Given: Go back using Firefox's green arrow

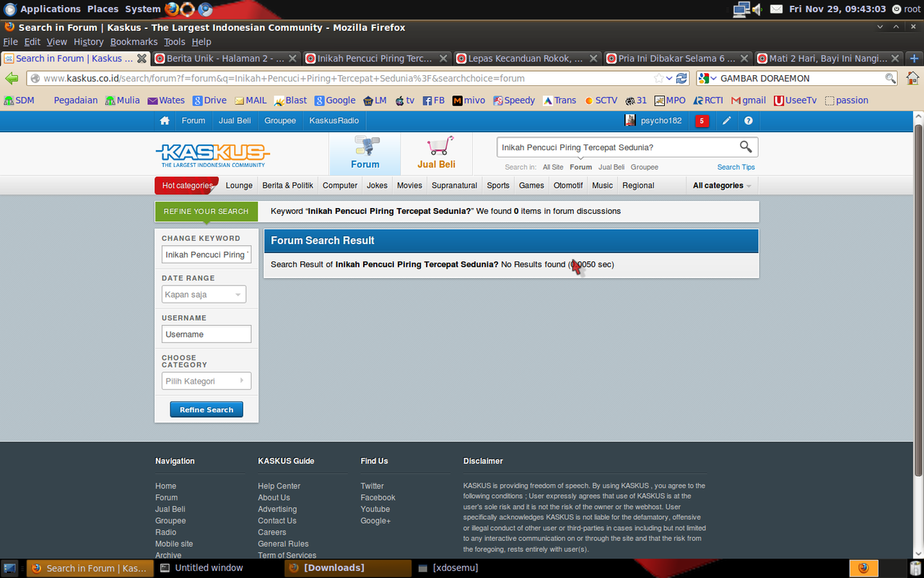Looking at the screenshot, I should 12,78.
